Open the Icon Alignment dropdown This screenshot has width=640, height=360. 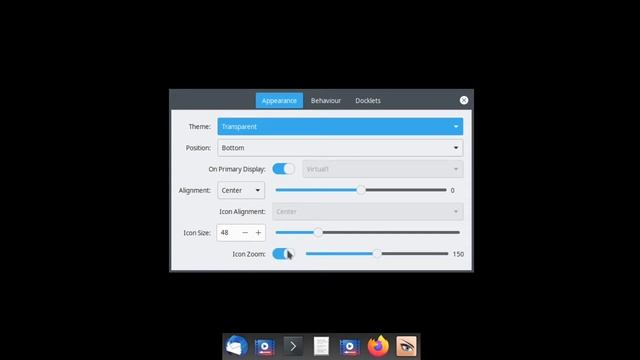click(x=368, y=211)
